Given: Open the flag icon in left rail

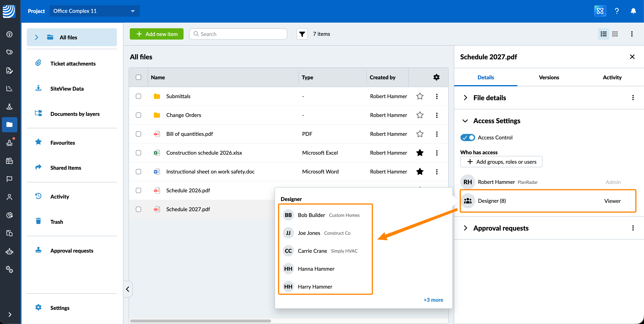Looking at the screenshot, I should [x=9, y=179].
